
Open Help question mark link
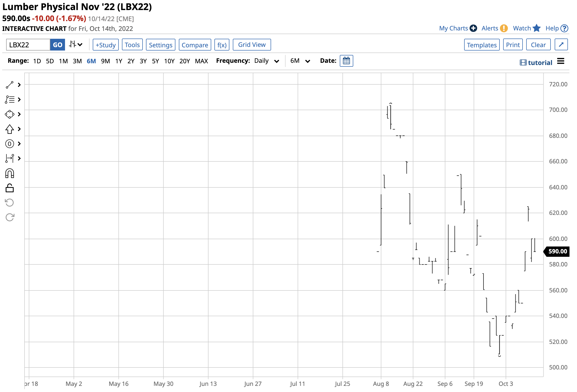tap(557, 28)
